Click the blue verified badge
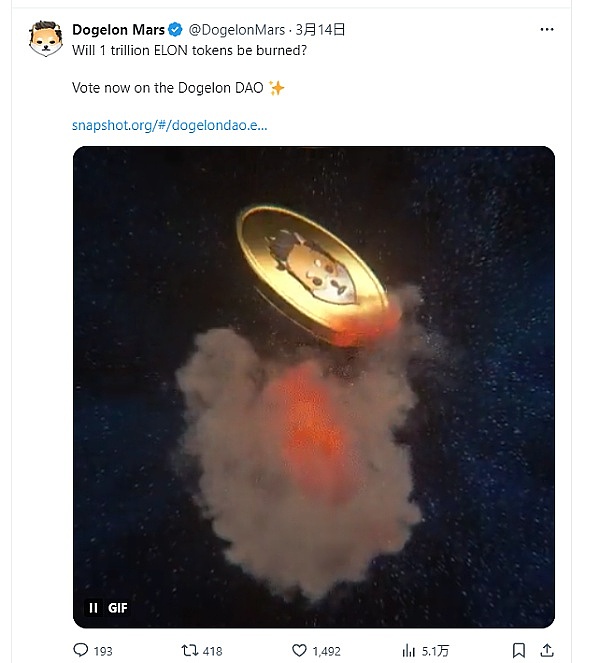Viewport: 600px width, 663px height. (x=176, y=30)
